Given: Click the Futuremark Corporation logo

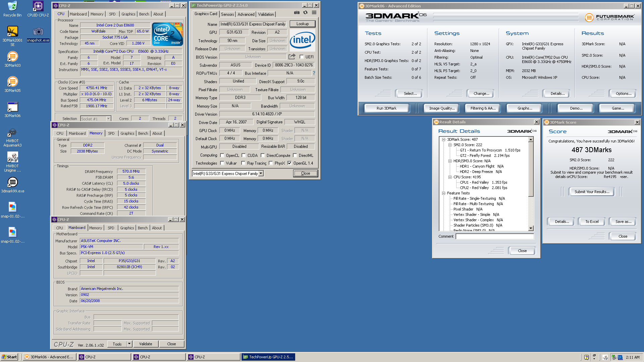Looking at the screenshot, I should (x=609, y=17).
